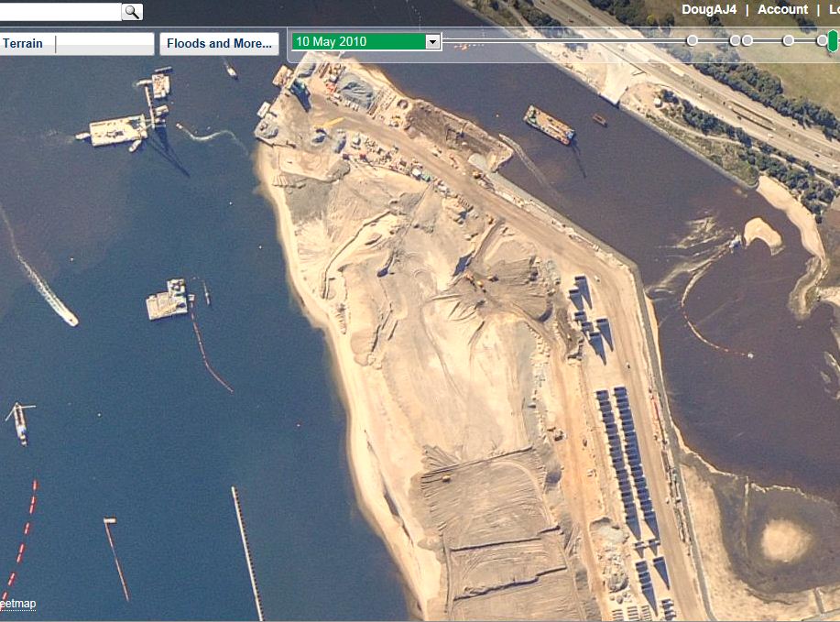
Task: Select the leftmost circle marker on the timeline
Action: click(x=693, y=40)
